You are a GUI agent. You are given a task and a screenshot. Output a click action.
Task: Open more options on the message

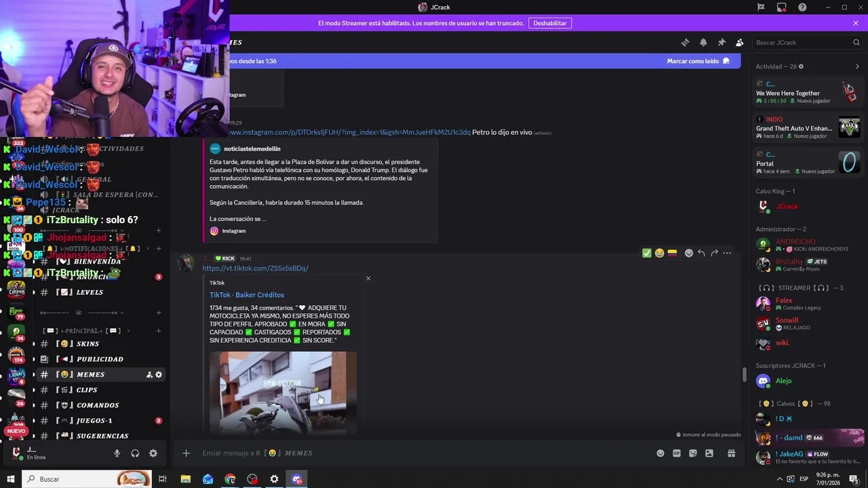[x=727, y=253]
